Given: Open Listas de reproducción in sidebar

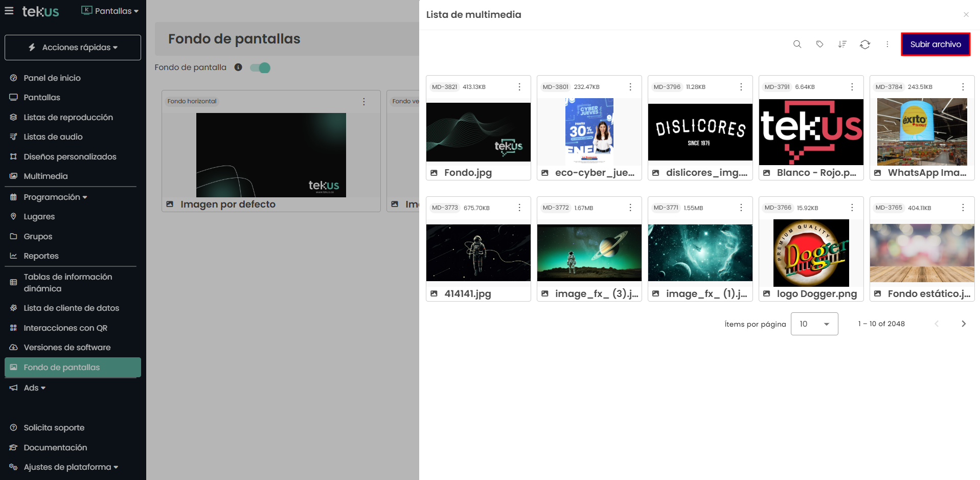Looking at the screenshot, I should click(x=68, y=118).
